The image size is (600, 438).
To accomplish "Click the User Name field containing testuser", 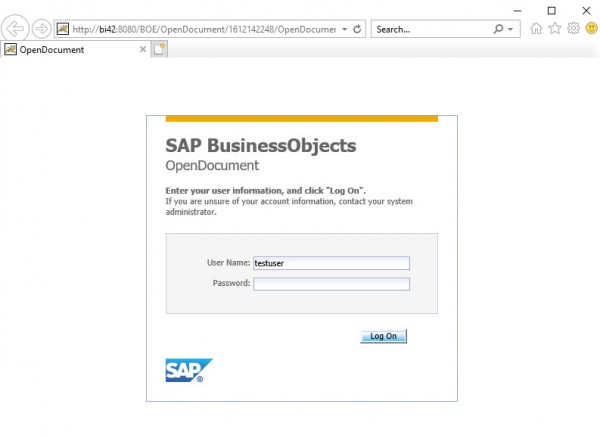I will pos(331,263).
